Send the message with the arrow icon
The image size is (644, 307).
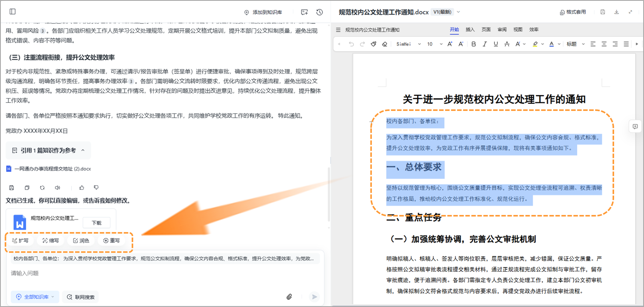point(315,297)
